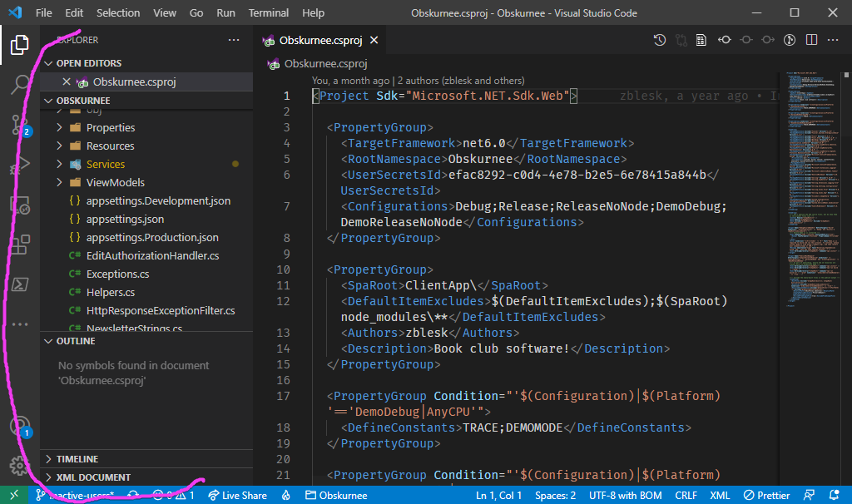Expand the Properties folder
The width and height of the screenshot is (852, 504).
pyautogui.click(x=146, y=127)
